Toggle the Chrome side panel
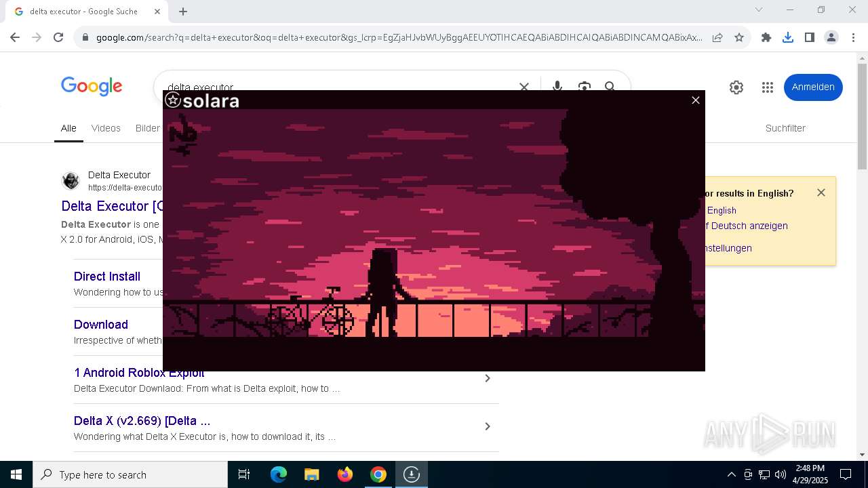 [810, 37]
